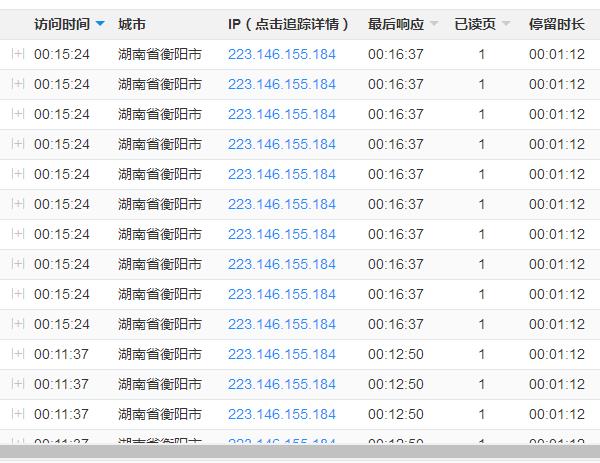Image resolution: width=600 pixels, height=463 pixels.
Task: Sort by the 最后响应 column header
Action: click(396, 24)
